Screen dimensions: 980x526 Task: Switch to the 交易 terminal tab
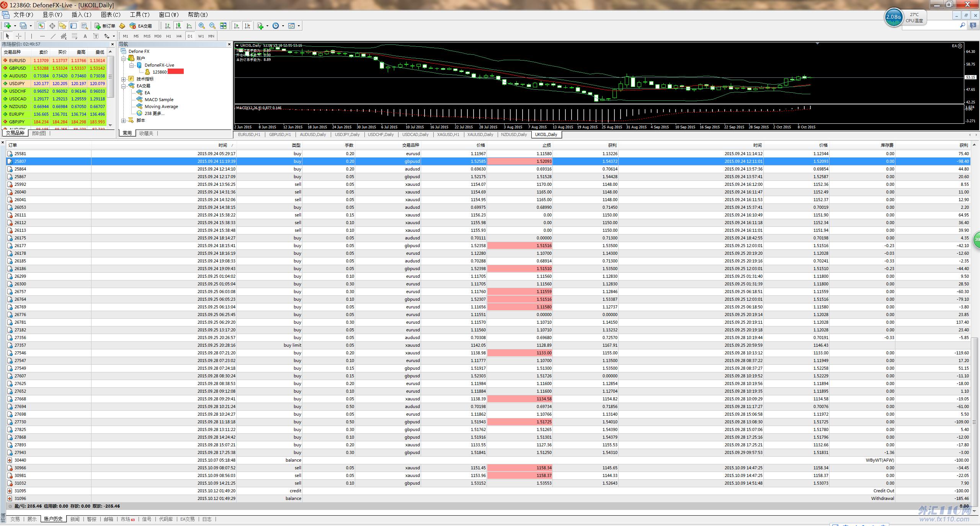[x=15, y=519]
